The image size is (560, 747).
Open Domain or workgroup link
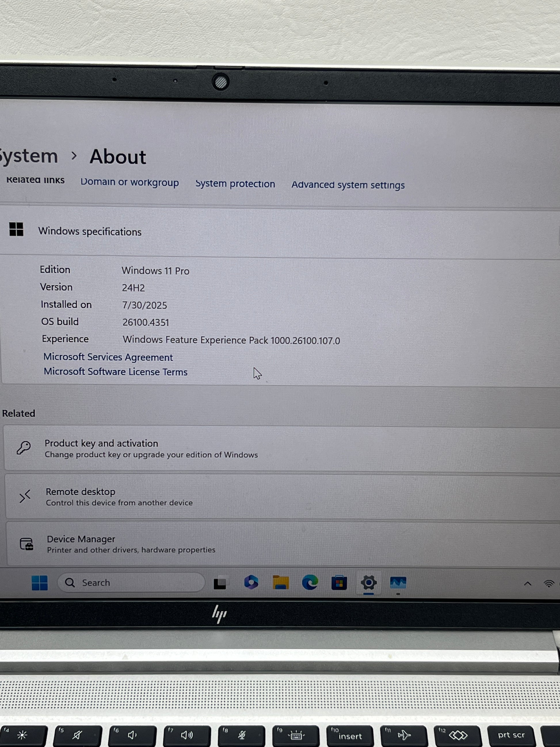129,182
